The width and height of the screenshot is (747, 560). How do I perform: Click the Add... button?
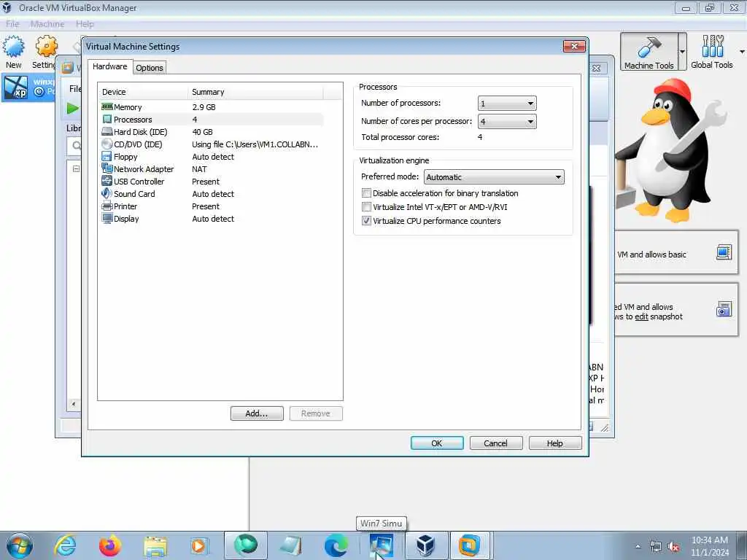257,413
